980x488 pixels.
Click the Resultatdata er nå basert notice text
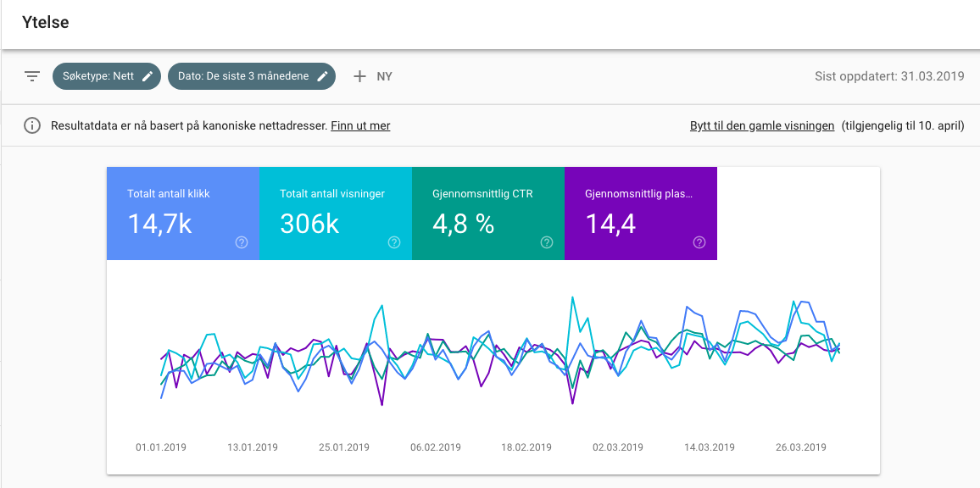[189, 125]
